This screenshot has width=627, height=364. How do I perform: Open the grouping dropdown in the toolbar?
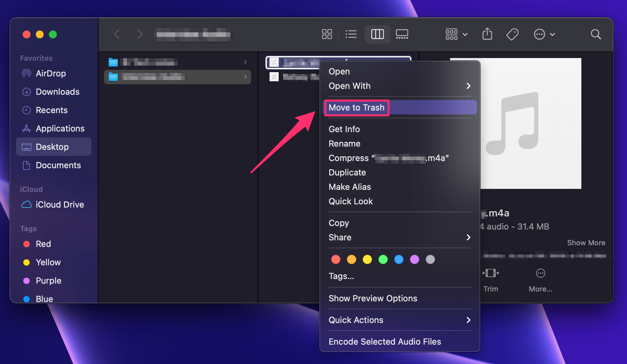click(x=456, y=34)
